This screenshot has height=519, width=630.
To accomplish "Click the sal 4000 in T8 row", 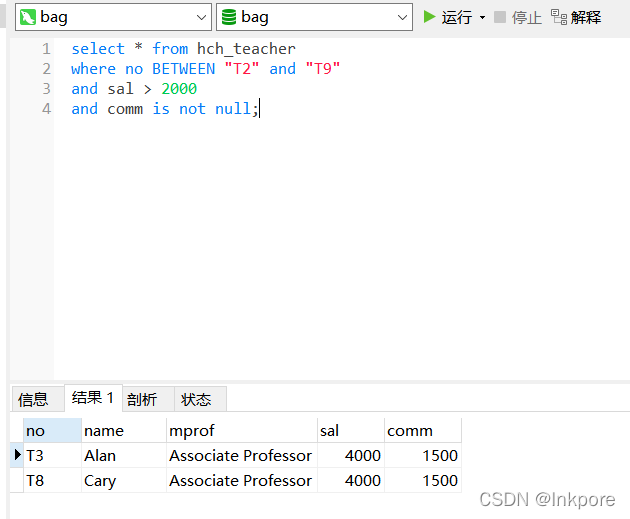I will click(351, 480).
